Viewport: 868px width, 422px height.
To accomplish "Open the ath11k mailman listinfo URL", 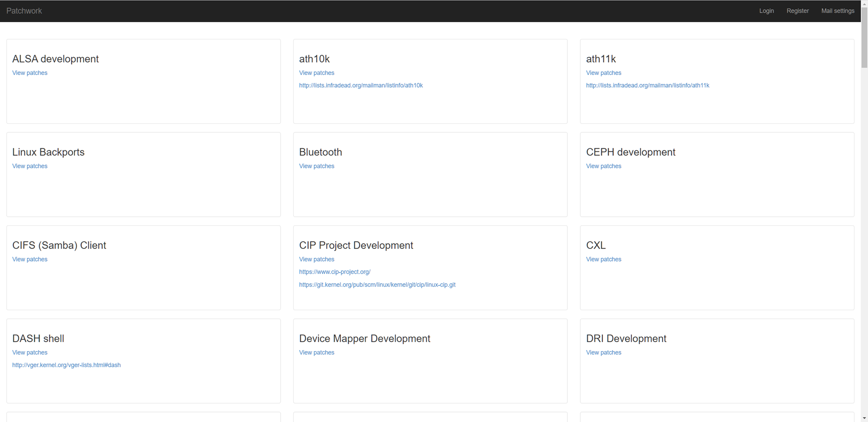I will (647, 85).
